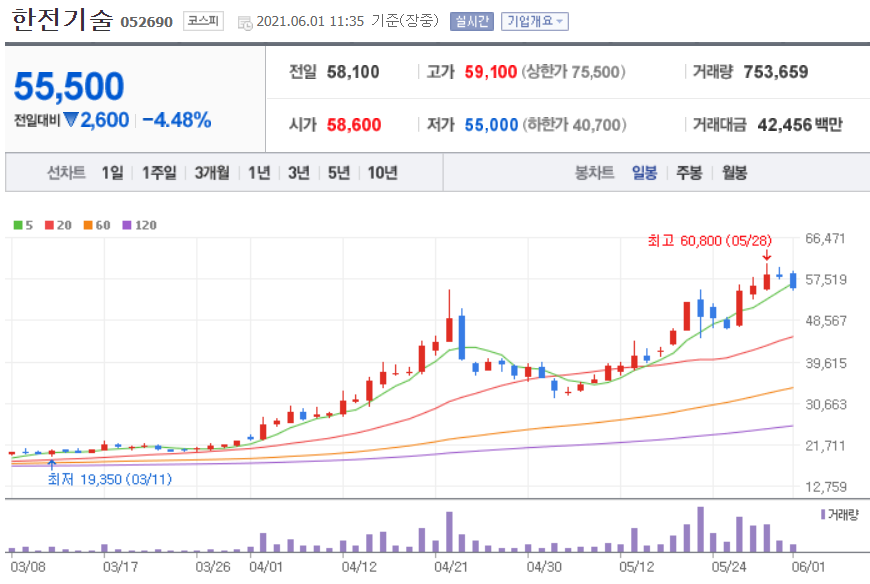This screenshot has width=870, height=584.
Task: Click the trading value 42,456 백만
Action: click(x=800, y=125)
